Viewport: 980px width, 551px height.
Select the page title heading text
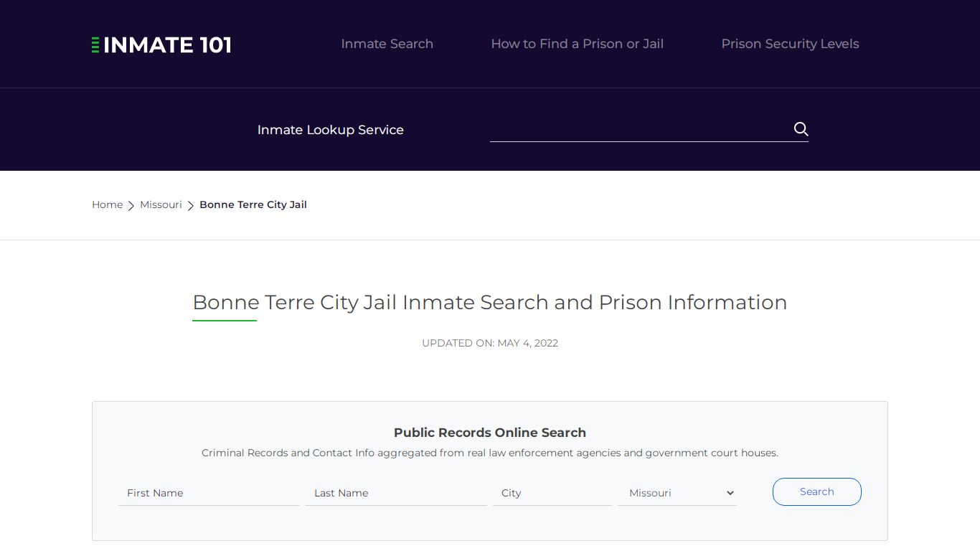point(490,302)
